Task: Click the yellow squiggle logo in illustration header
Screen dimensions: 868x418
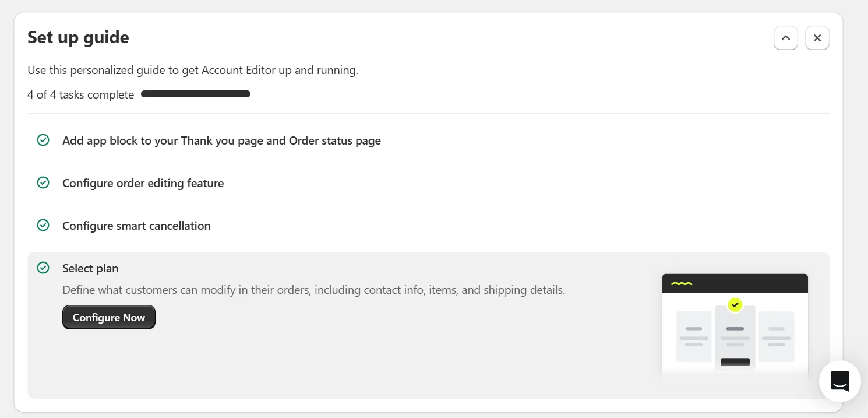Action: 682,283
